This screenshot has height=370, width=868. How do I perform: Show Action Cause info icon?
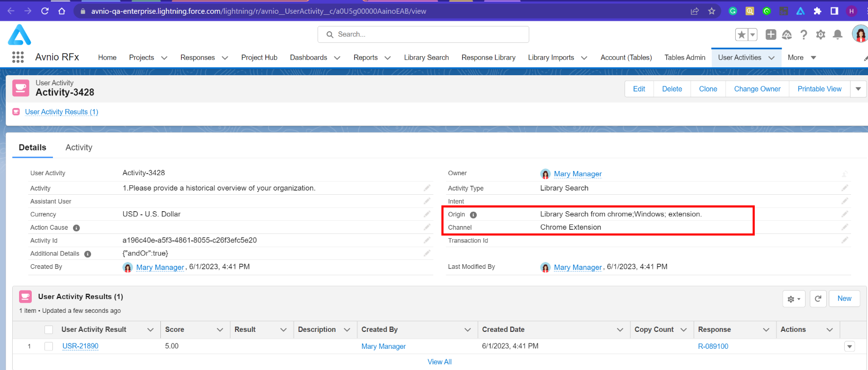tap(76, 228)
